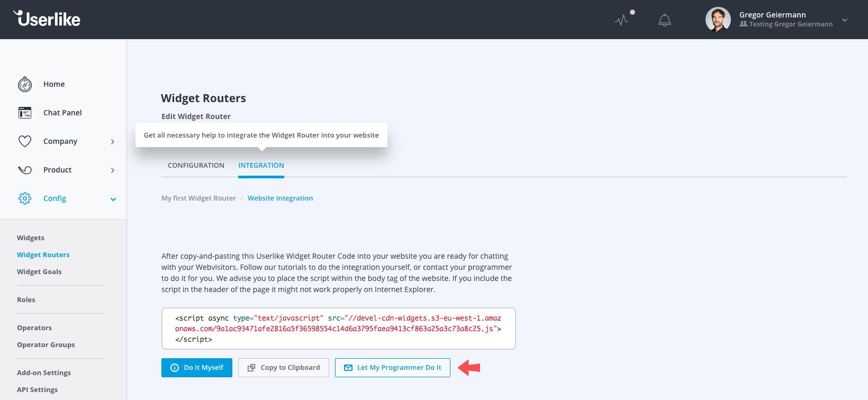Expand the Company submenu chevron
Screen dimensions: 868x400
click(x=113, y=142)
